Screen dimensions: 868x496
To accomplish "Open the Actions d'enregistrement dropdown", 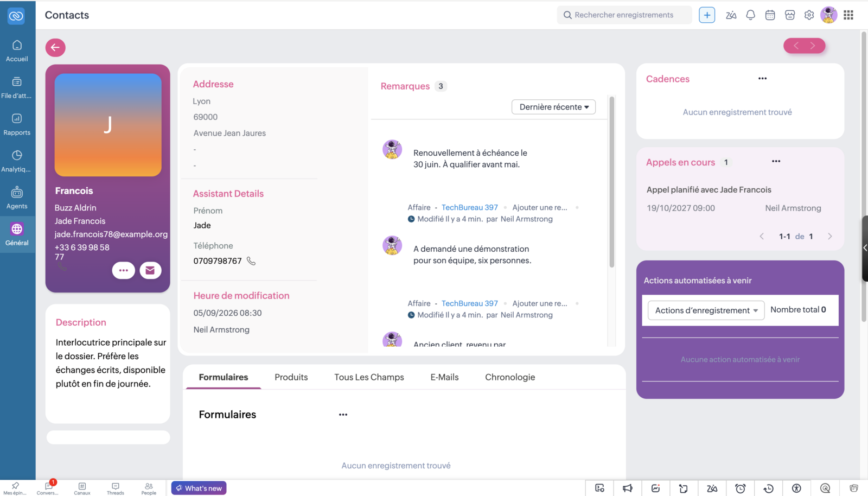I will pos(706,310).
